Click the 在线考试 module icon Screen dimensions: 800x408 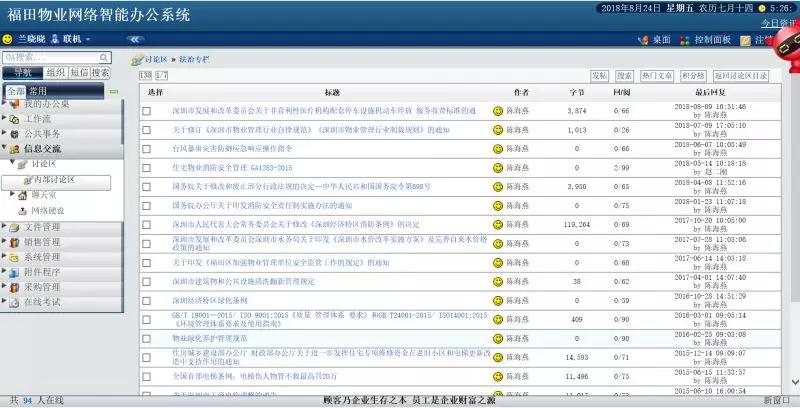tap(15, 302)
